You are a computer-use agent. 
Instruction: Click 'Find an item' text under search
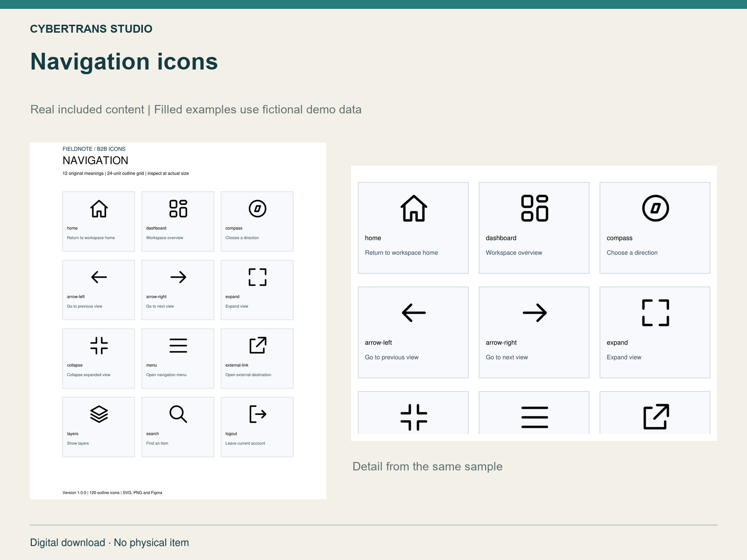[x=157, y=443]
